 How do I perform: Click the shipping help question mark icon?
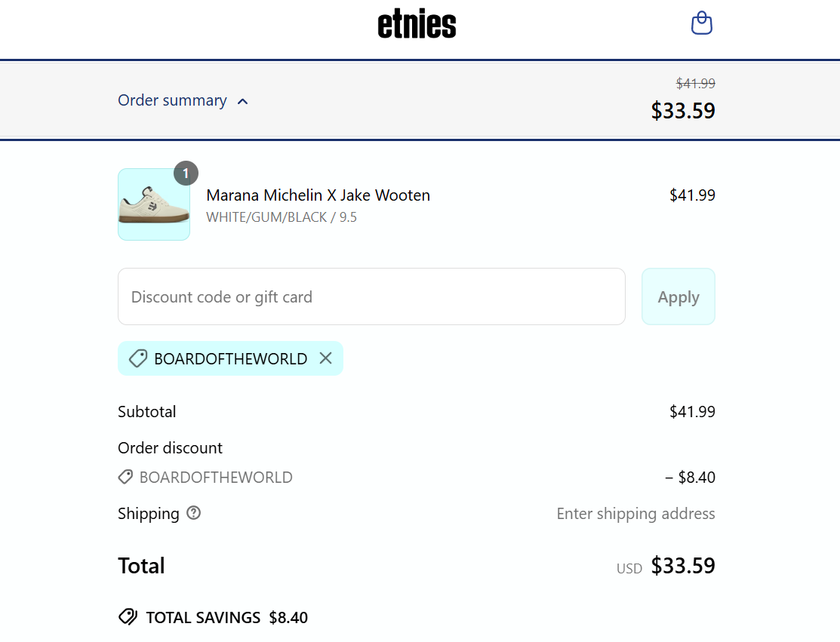[194, 513]
